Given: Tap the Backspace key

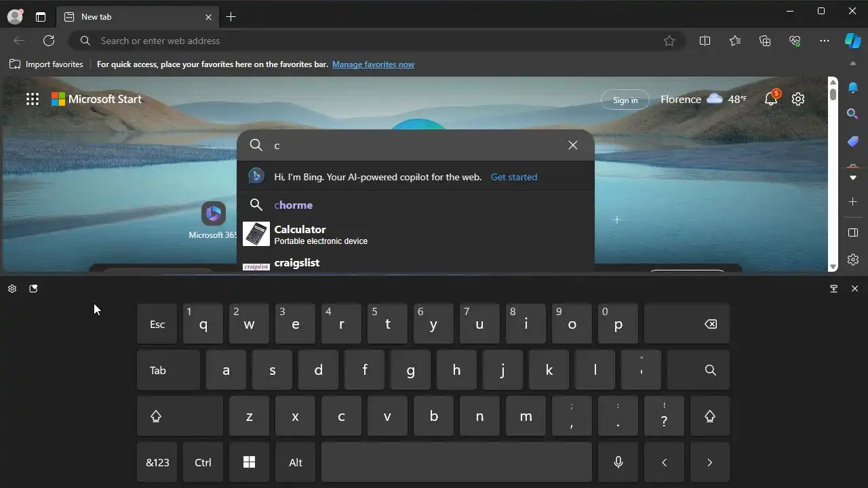Looking at the screenshot, I should click(x=687, y=324).
